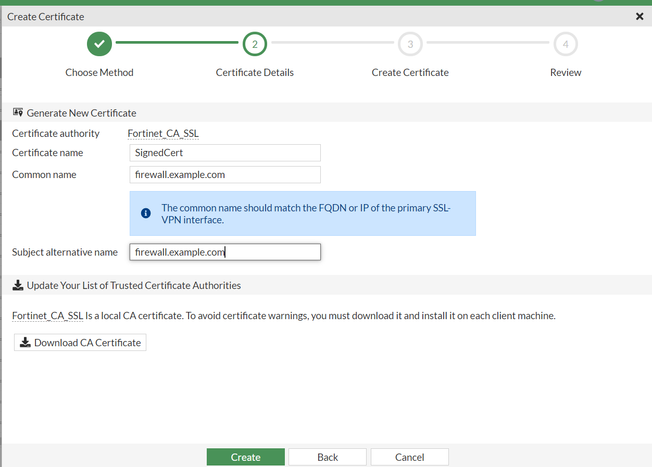This screenshot has width=652, height=467.
Task: Cancel the certificate creation
Action: point(409,457)
